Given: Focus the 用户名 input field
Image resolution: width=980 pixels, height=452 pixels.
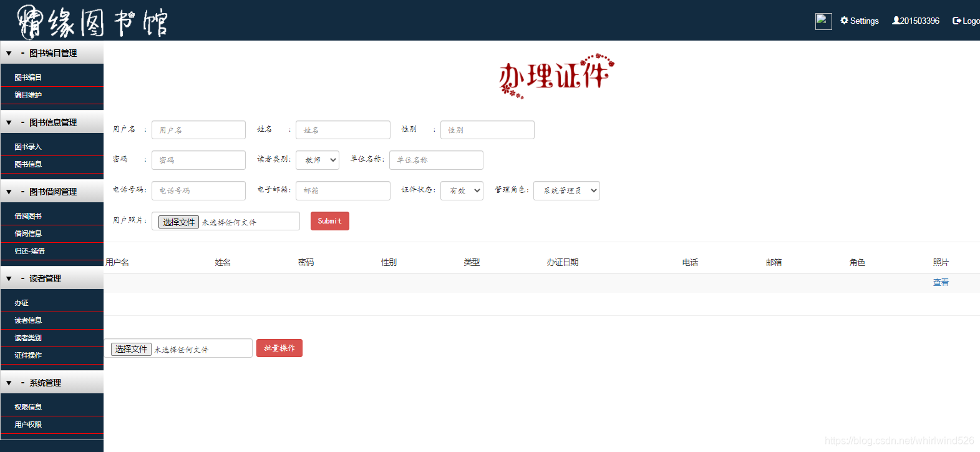Looking at the screenshot, I should 198,130.
